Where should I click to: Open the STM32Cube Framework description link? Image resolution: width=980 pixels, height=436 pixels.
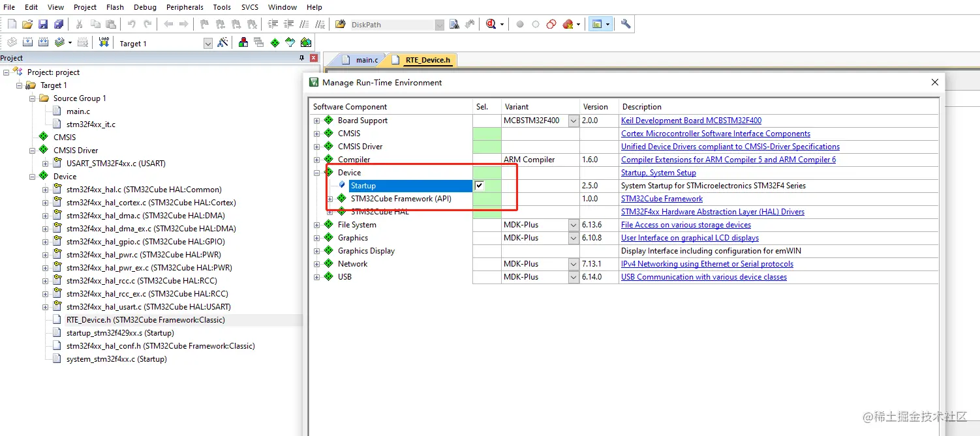click(x=662, y=199)
